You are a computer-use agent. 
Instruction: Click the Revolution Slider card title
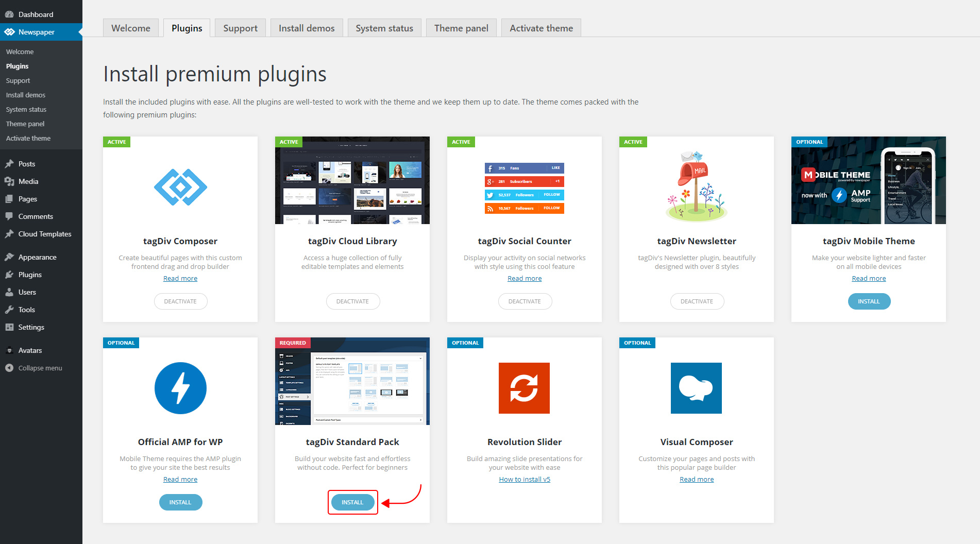[525, 442]
